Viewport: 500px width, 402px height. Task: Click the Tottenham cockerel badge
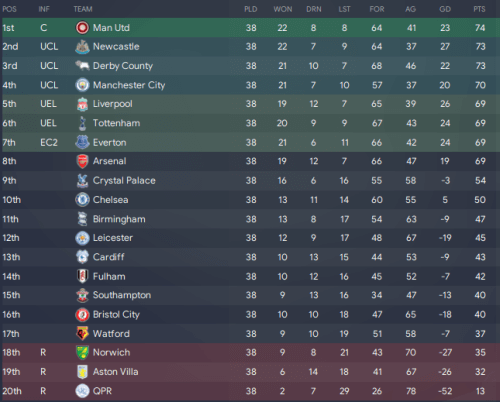click(82, 123)
